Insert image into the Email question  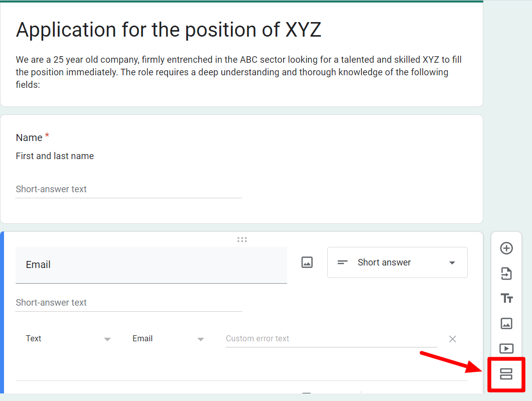click(x=307, y=262)
